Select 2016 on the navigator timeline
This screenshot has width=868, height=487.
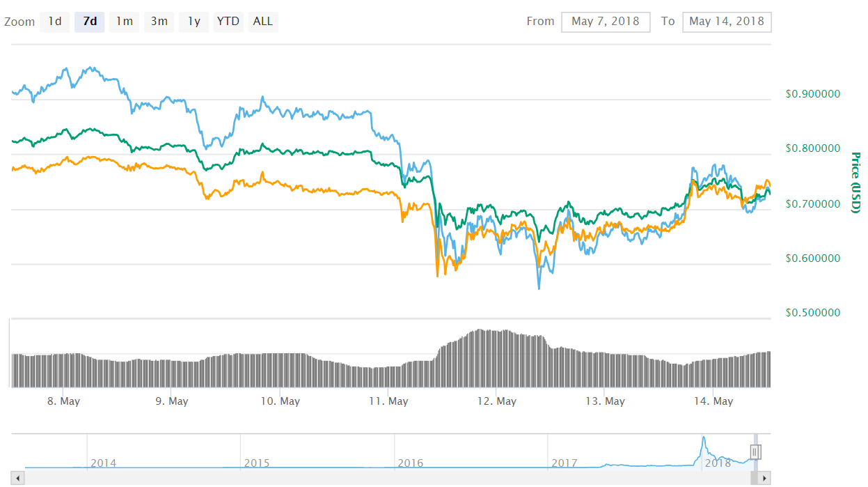click(x=410, y=463)
